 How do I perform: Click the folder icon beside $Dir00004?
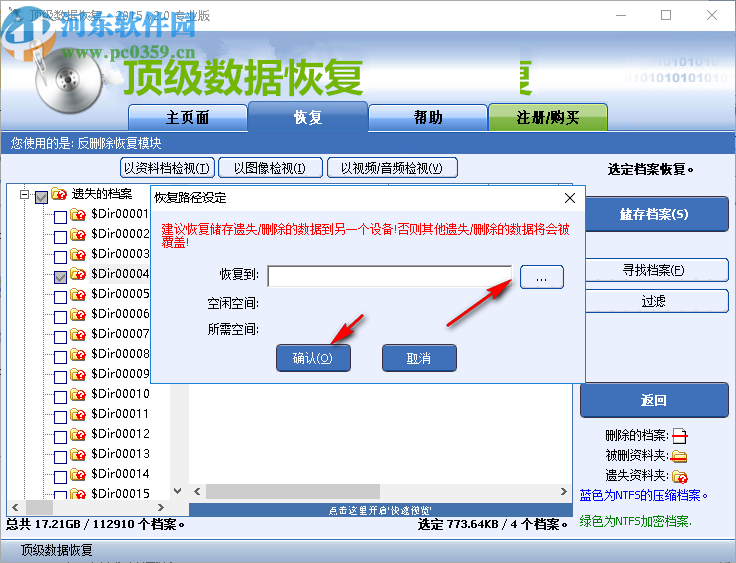pos(78,274)
